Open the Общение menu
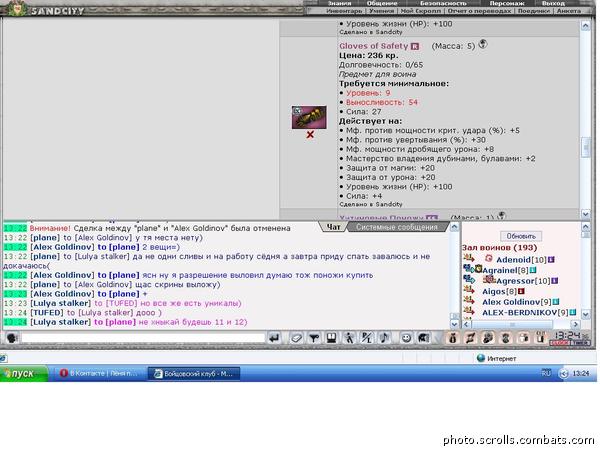600x450 pixels. 382,3
